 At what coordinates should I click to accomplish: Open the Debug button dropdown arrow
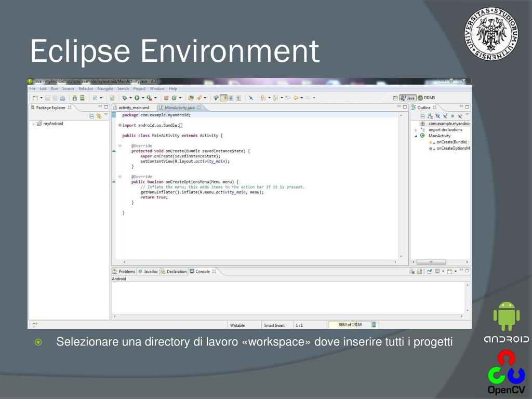point(130,98)
